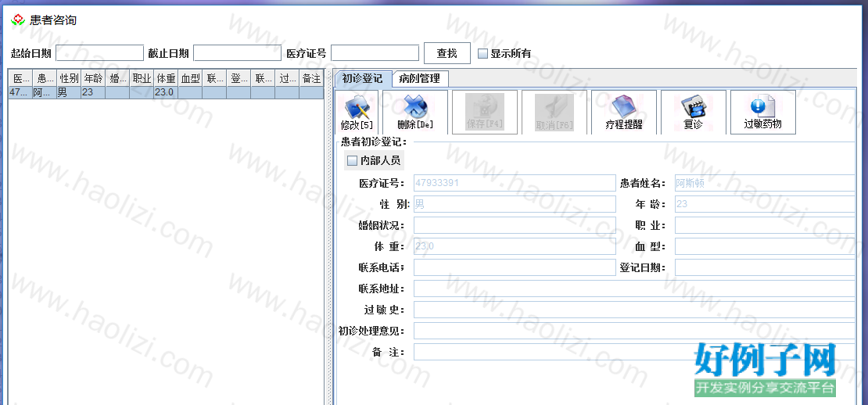Click the 登... column header
This screenshot has width=868, height=405.
239,78
